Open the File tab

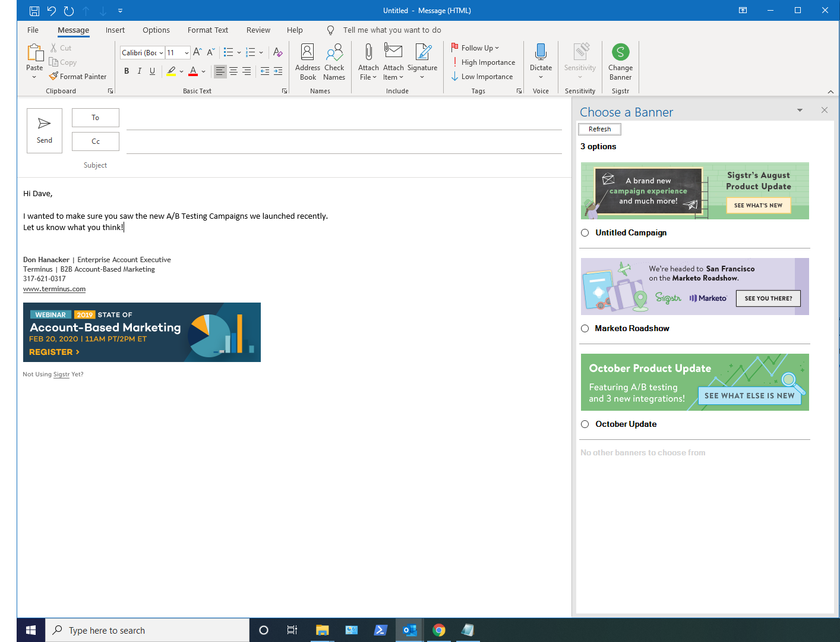tap(33, 30)
